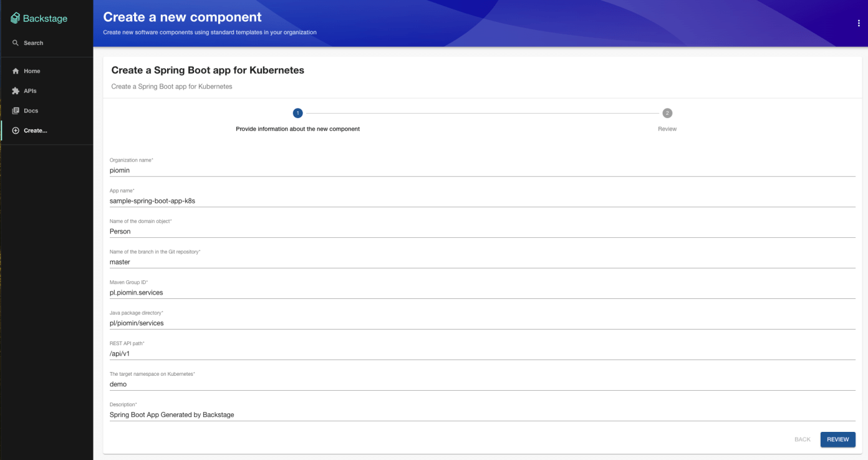Open APIs in the sidebar
The image size is (868, 460).
tap(47, 91)
